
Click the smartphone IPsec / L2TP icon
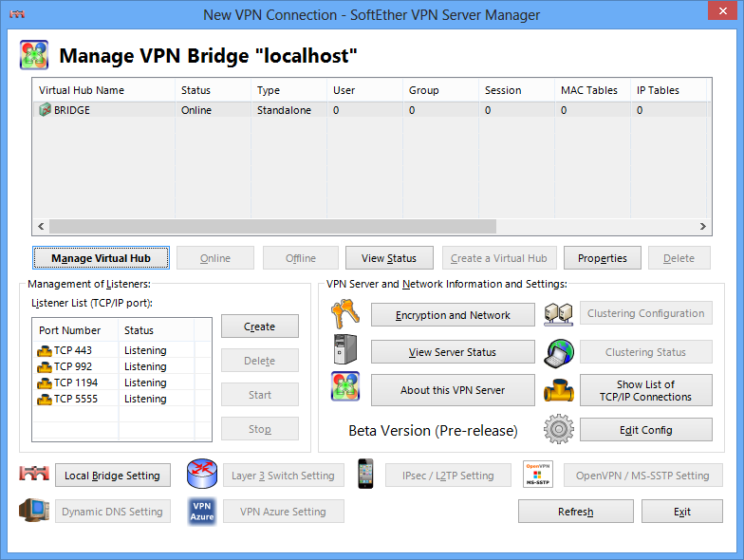(x=365, y=474)
